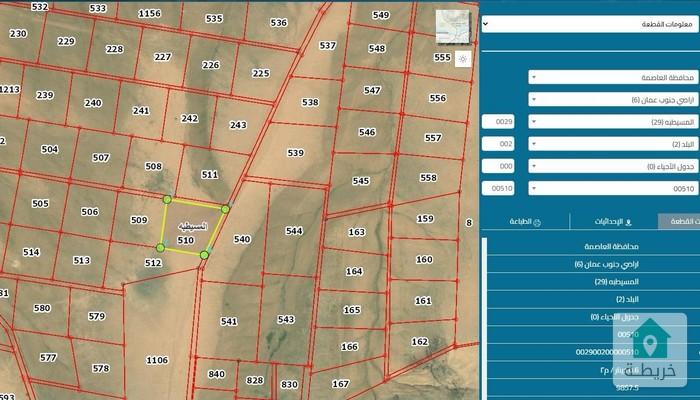
Task: Select the top-right green vertex of parcel 510
Action: click(x=225, y=209)
